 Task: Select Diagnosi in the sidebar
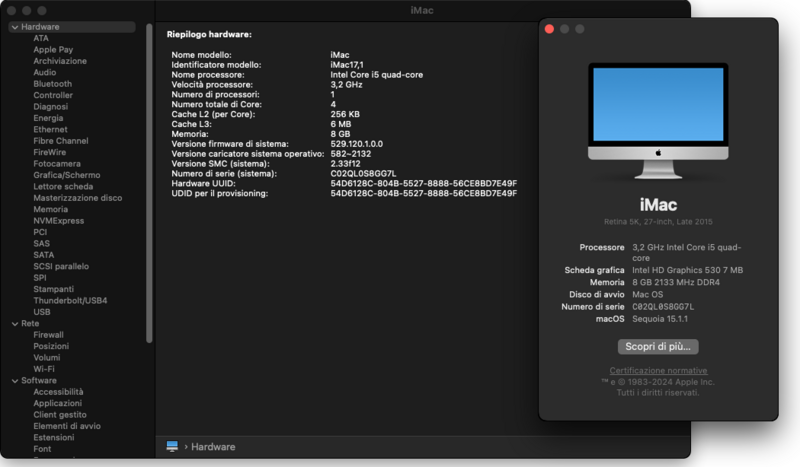point(51,107)
